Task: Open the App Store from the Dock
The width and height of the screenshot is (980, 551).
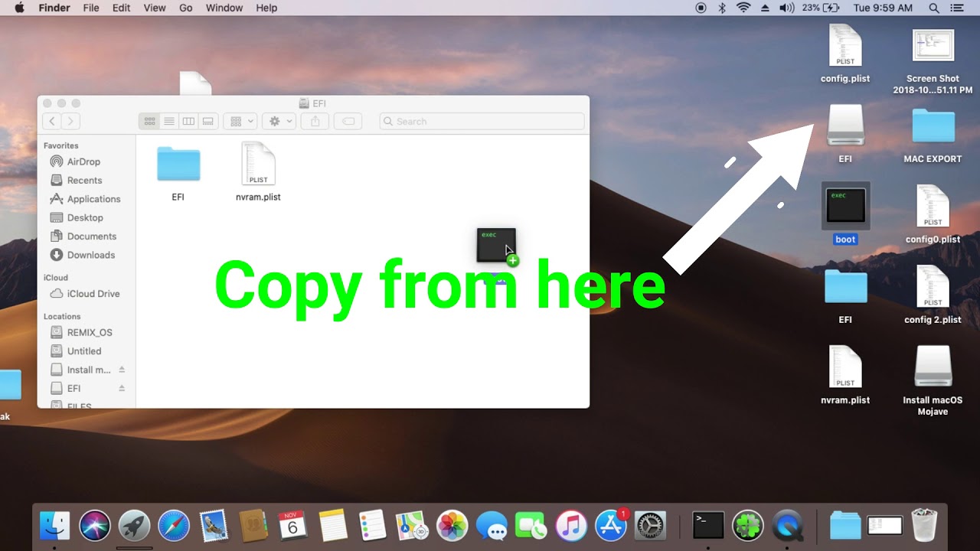Action: point(611,526)
